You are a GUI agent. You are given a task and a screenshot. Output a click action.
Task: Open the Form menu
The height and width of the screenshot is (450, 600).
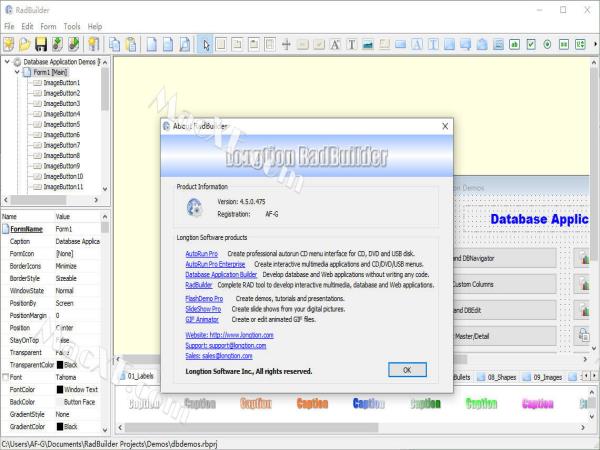[48, 26]
